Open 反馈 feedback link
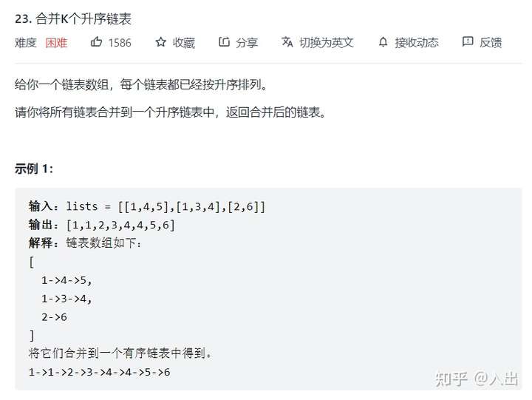Viewport: 532px width, 400px height. pyautogui.click(x=491, y=43)
